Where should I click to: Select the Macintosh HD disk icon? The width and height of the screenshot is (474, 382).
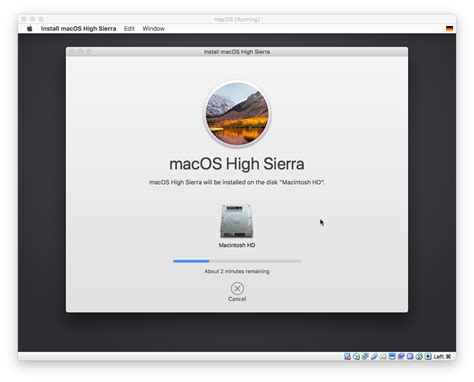pyautogui.click(x=236, y=221)
